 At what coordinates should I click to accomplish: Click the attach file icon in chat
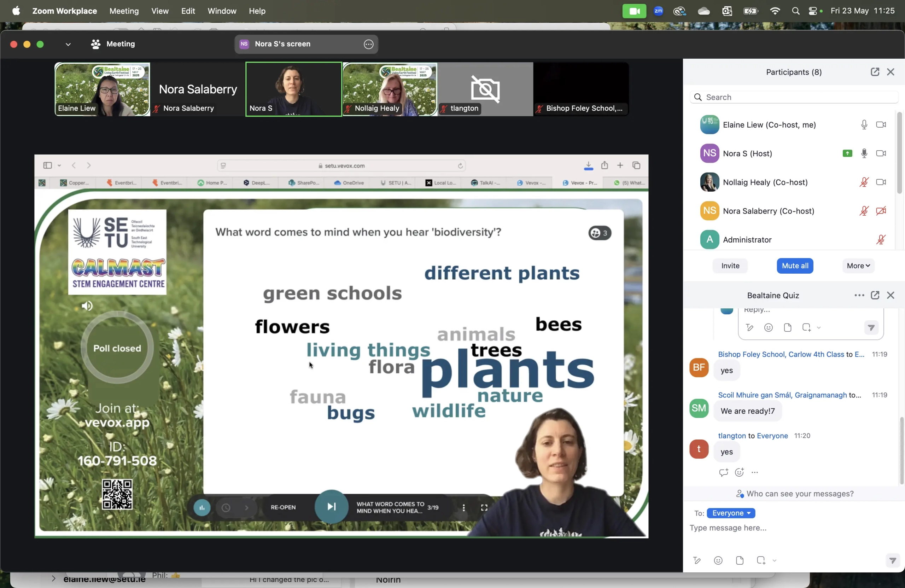pyautogui.click(x=739, y=560)
